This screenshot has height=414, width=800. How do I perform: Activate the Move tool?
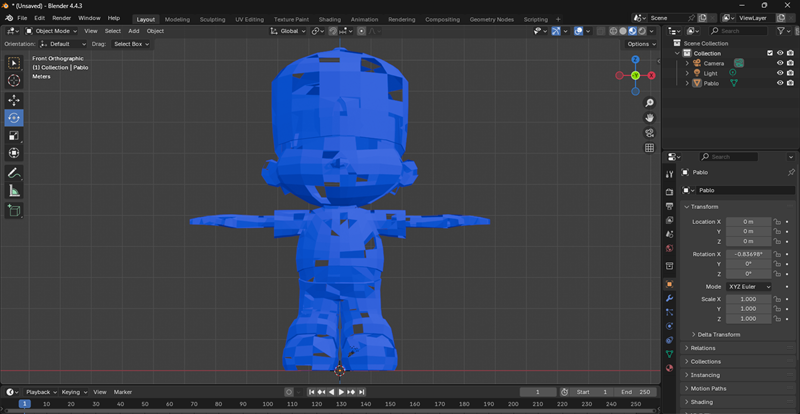pos(14,100)
